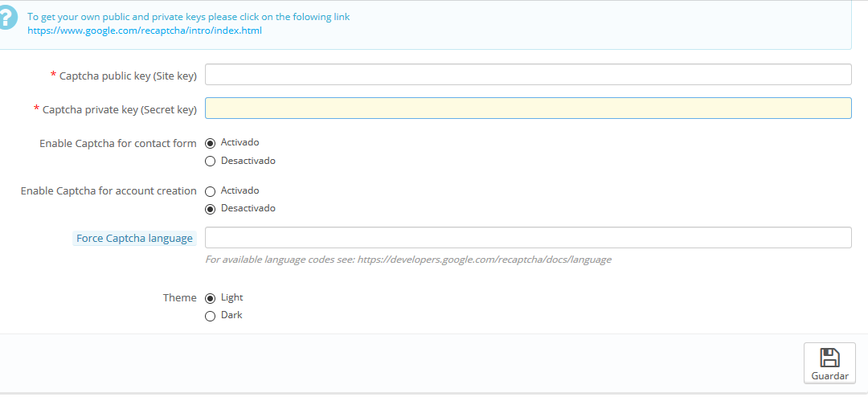Save settings with the Guardar button
The width and height of the screenshot is (868, 401).
[829, 363]
